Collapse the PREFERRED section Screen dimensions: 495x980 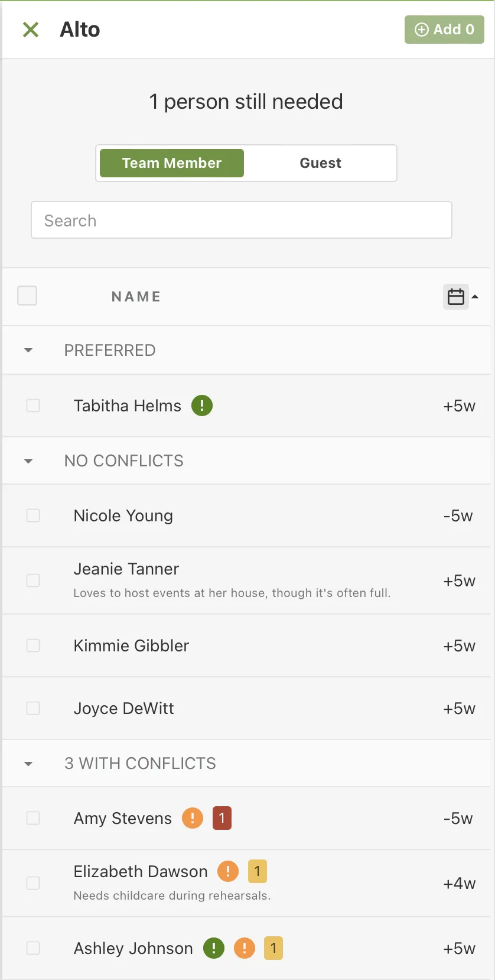tap(28, 350)
